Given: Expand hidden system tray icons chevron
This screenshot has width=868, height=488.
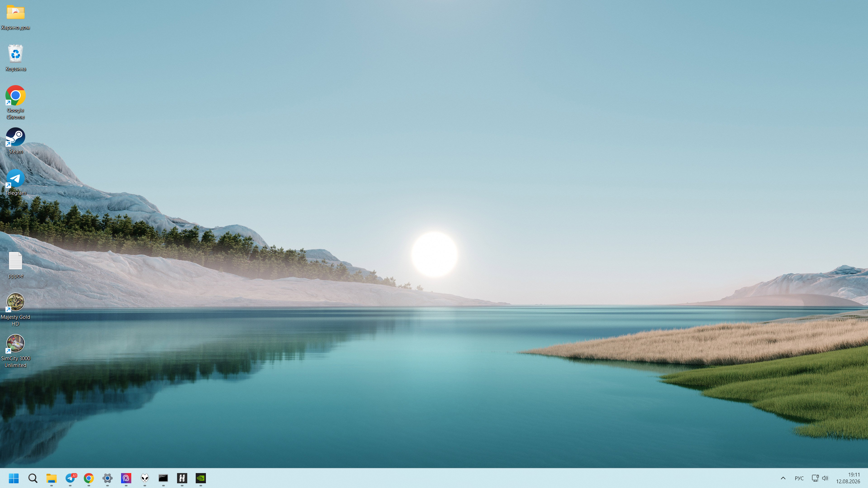Looking at the screenshot, I should [783, 478].
